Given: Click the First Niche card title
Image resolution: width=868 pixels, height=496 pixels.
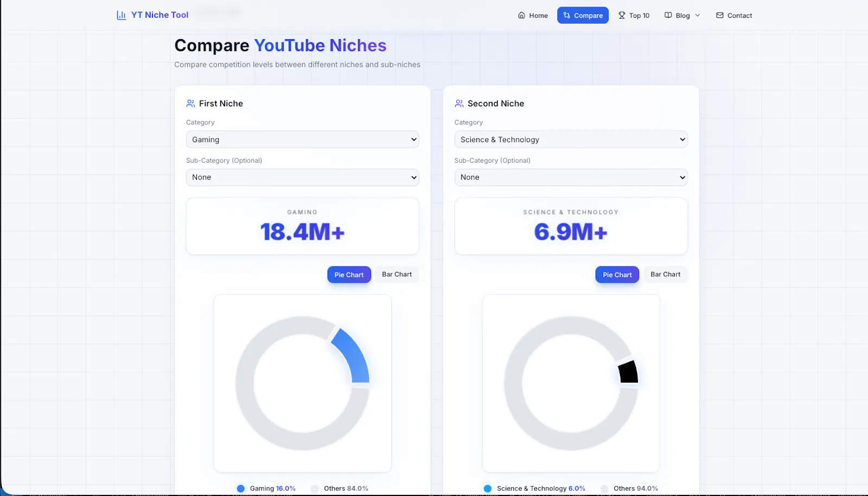Looking at the screenshot, I should [221, 104].
